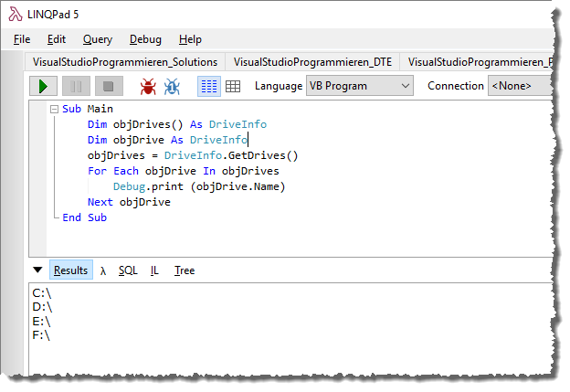Switch results to rich text view icon
Viewport: 570px width, 392px height.
208,86
